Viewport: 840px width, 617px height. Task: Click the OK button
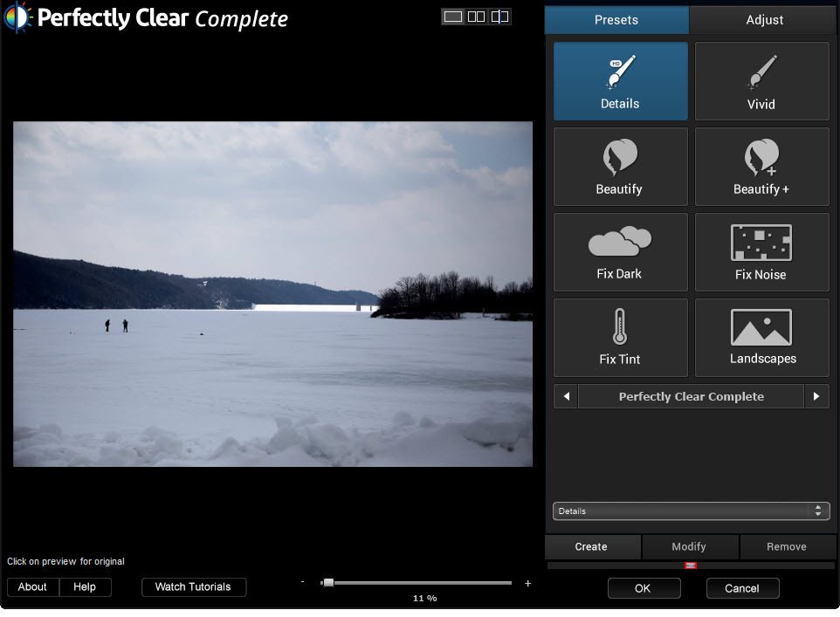tap(644, 588)
